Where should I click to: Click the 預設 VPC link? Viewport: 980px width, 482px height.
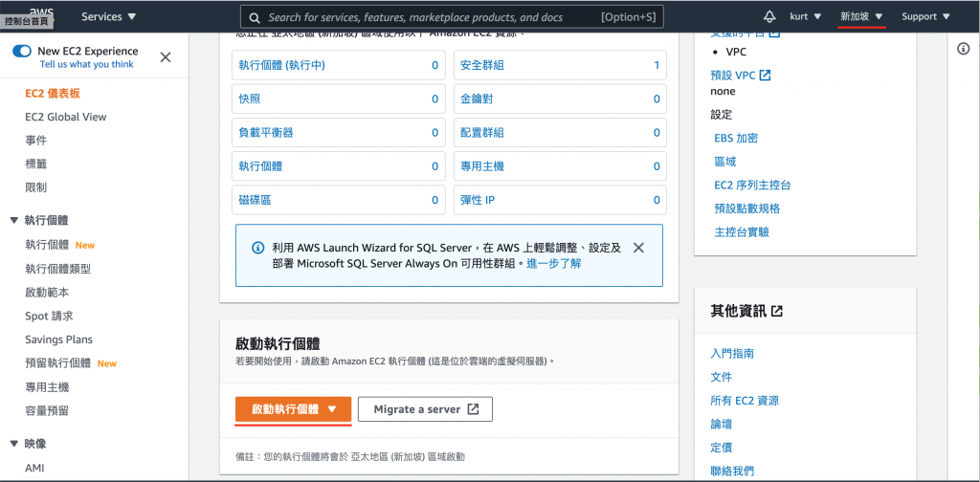(733, 76)
